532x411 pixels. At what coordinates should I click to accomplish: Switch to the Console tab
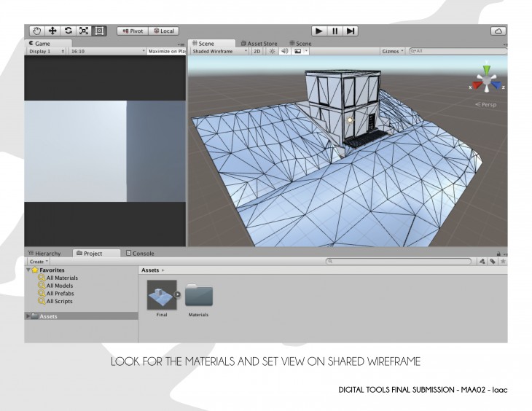141,253
